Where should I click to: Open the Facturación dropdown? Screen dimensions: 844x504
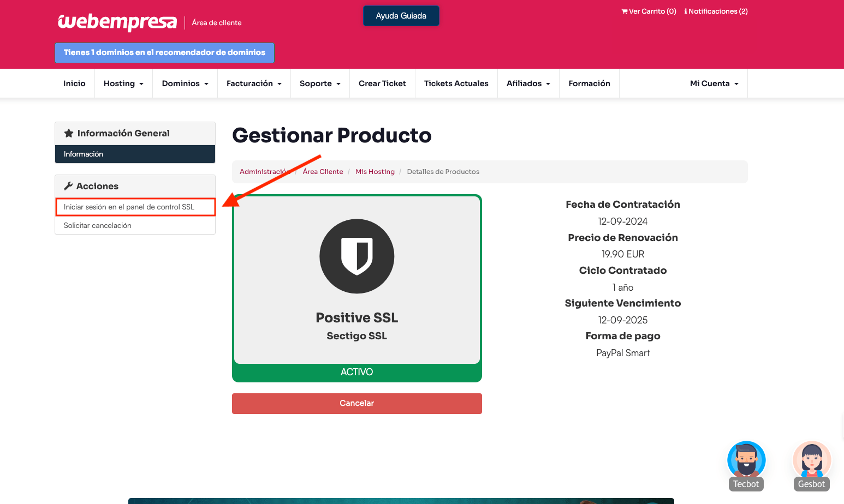254,83
